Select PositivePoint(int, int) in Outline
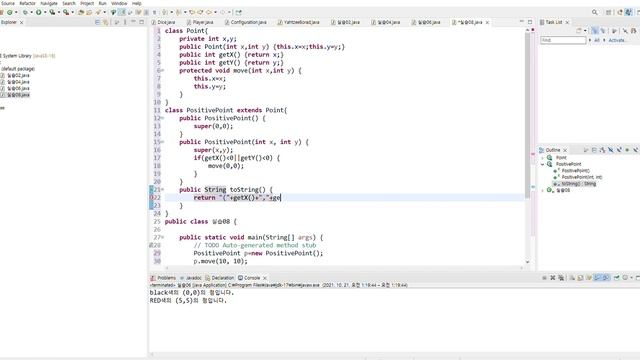 tap(582, 177)
